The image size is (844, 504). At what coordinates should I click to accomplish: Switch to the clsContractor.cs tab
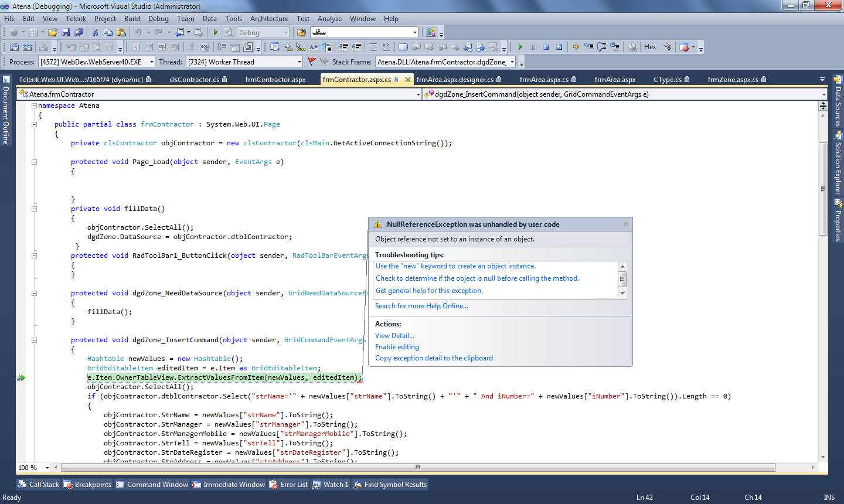(x=194, y=80)
